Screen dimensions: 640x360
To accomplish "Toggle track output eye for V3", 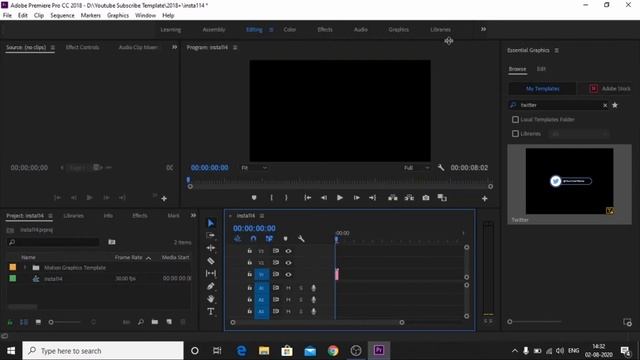I will pyautogui.click(x=288, y=251).
